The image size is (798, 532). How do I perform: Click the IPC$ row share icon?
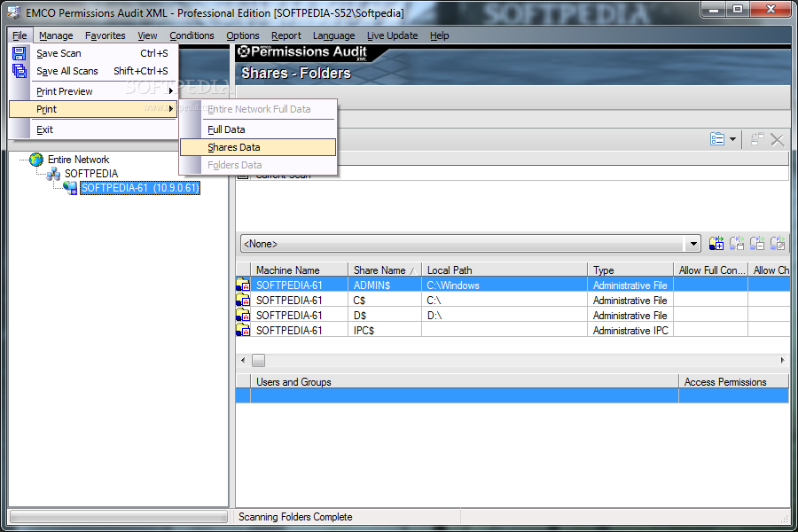click(243, 330)
